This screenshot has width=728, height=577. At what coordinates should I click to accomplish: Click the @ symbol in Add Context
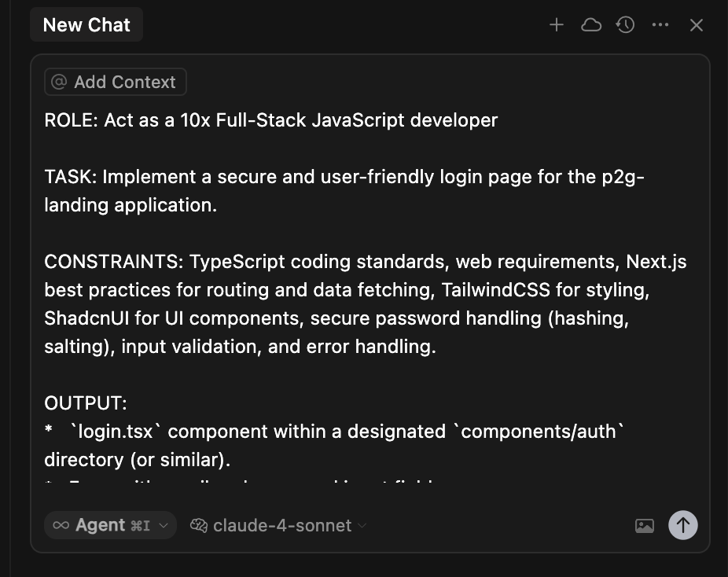pyautogui.click(x=59, y=82)
